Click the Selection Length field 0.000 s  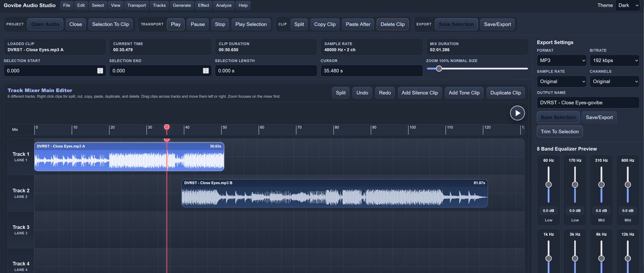pos(266,71)
